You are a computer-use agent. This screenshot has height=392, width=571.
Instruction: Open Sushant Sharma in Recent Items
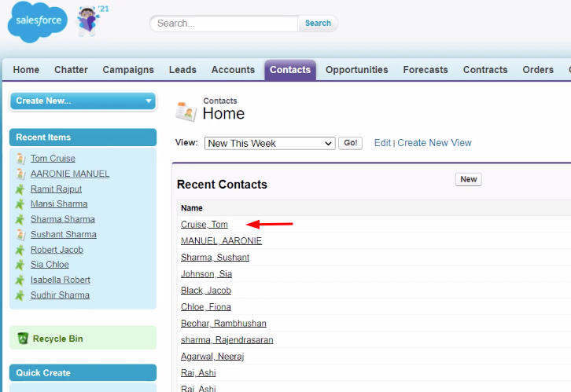point(64,235)
